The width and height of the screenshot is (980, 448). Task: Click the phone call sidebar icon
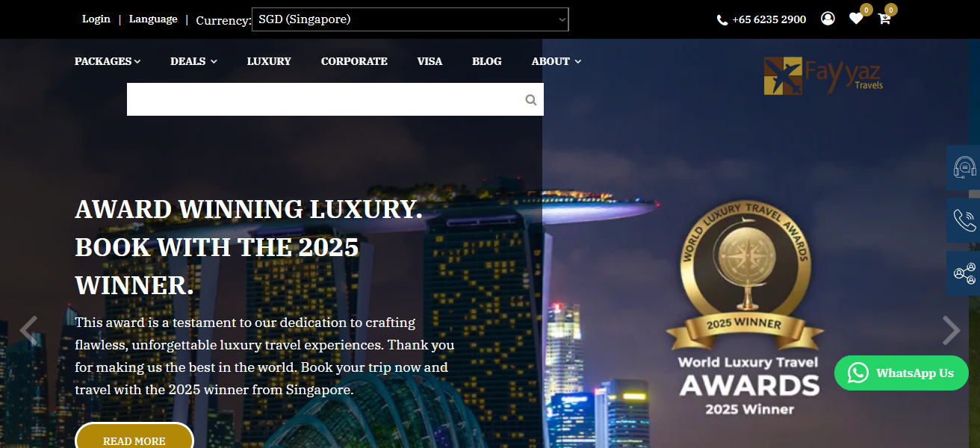point(964,220)
